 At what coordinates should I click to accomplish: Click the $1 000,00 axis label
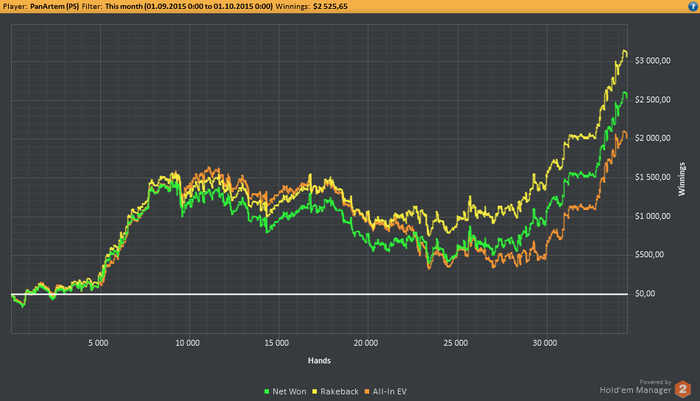(653, 216)
